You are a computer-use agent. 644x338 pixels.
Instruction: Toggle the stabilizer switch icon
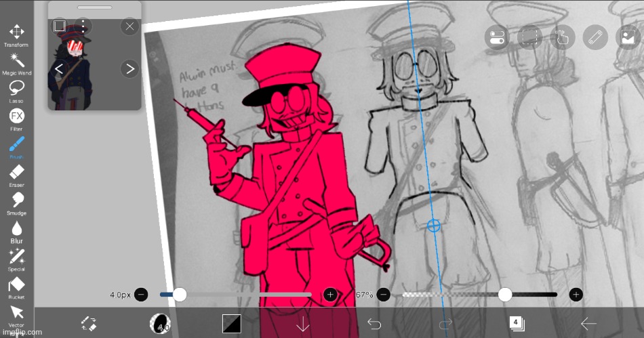[497, 38]
